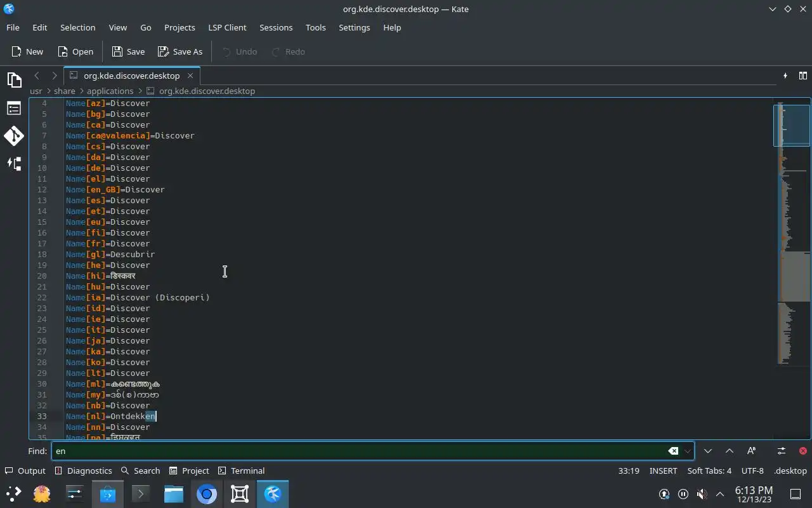The height and width of the screenshot is (508, 812).
Task: Go back with the left arrow beside tabs
Action: pyautogui.click(x=37, y=76)
